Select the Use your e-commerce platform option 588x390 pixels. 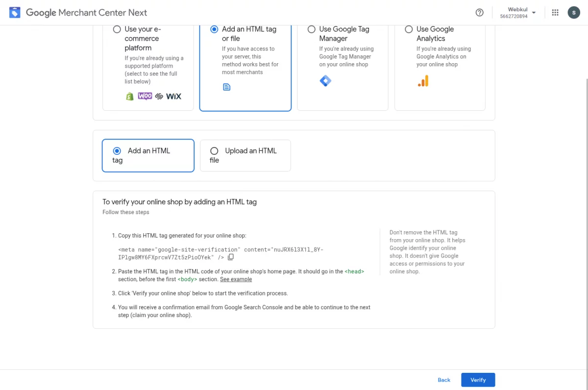[117, 29]
